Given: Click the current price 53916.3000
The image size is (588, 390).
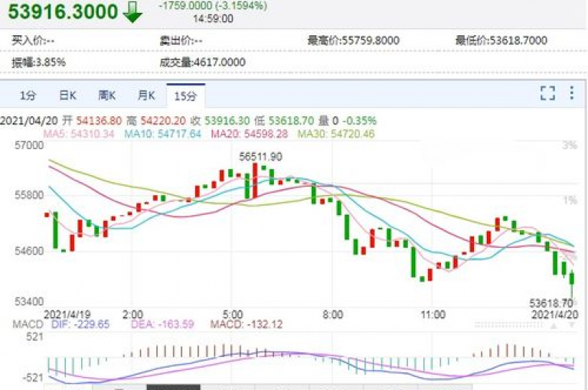Looking at the screenshot, I should [x=63, y=11].
